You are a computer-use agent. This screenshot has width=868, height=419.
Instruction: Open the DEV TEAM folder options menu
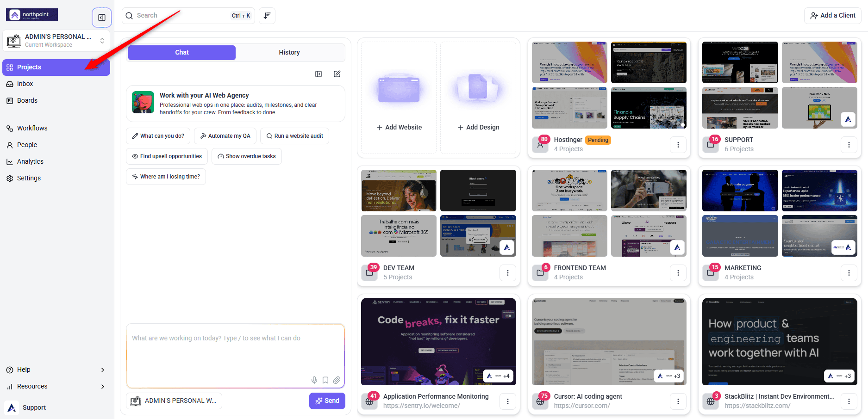pos(508,273)
